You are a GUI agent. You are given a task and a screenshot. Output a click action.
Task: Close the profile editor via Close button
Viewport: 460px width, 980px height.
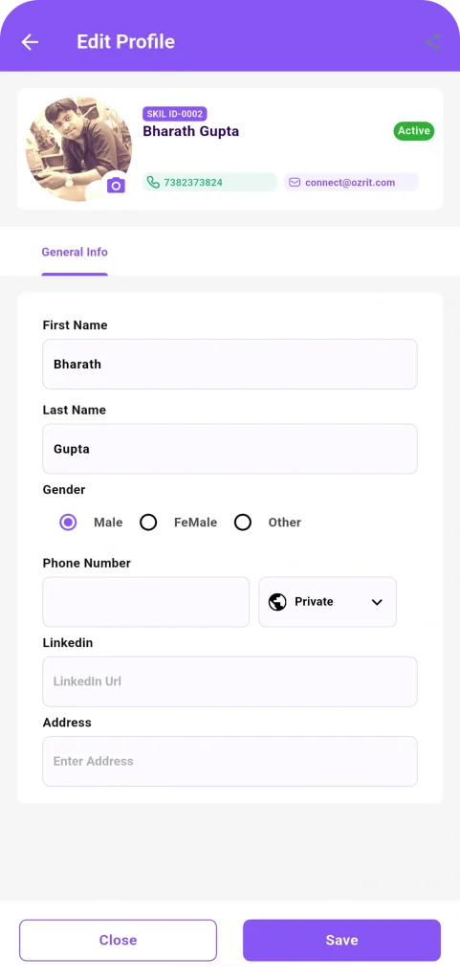coord(118,940)
